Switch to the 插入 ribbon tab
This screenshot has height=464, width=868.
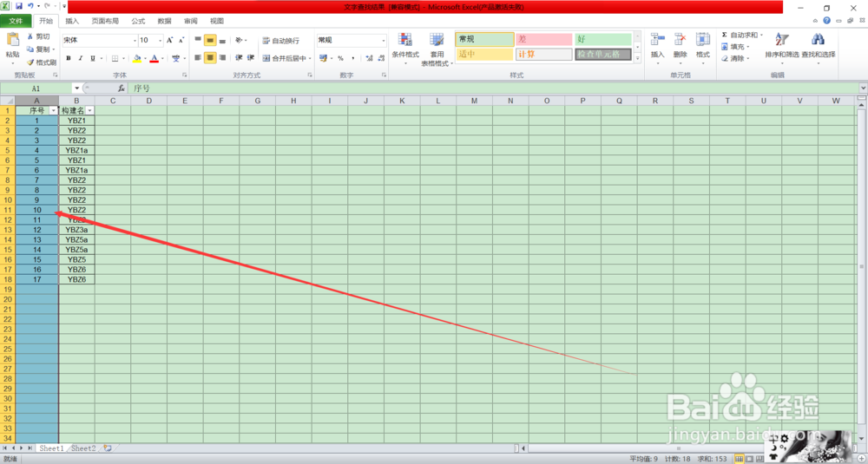click(72, 21)
